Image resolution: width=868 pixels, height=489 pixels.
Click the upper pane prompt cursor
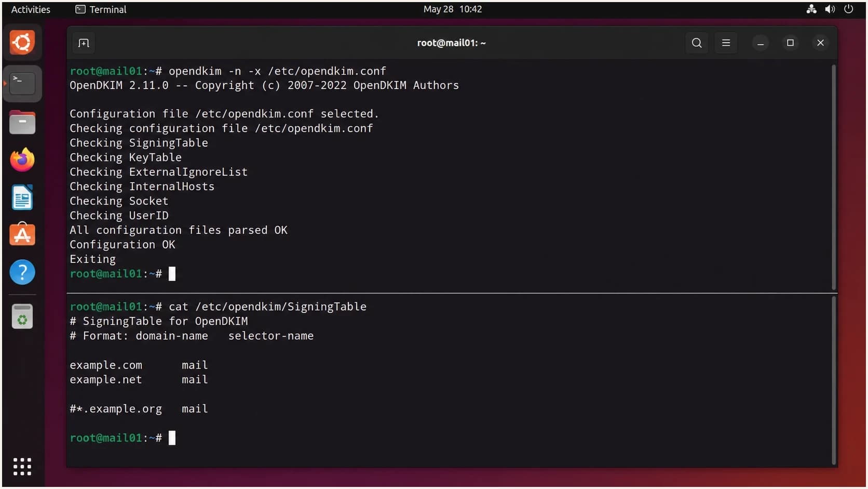point(172,274)
